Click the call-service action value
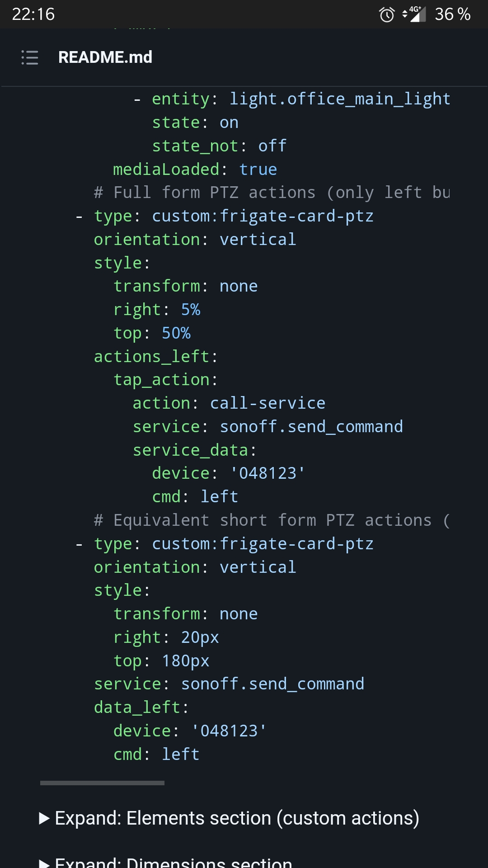 pos(267,403)
